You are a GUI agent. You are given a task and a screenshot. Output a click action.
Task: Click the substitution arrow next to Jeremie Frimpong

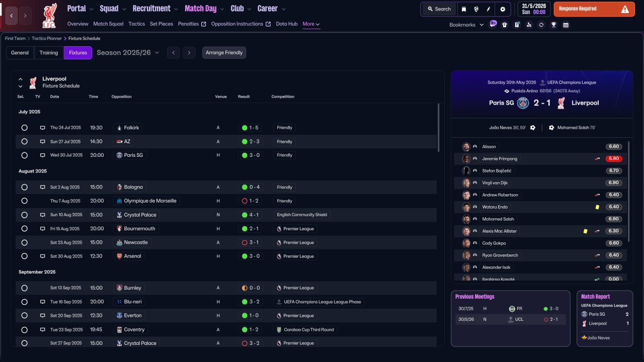(x=598, y=158)
